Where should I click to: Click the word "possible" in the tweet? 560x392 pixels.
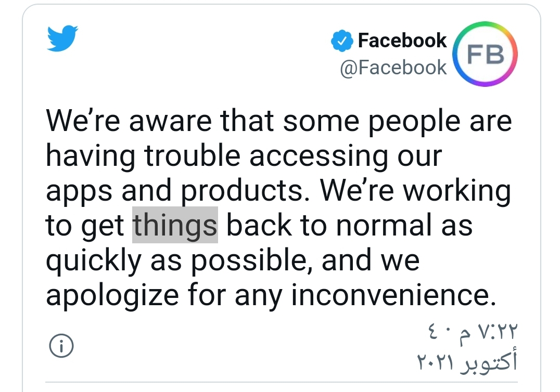click(251, 261)
